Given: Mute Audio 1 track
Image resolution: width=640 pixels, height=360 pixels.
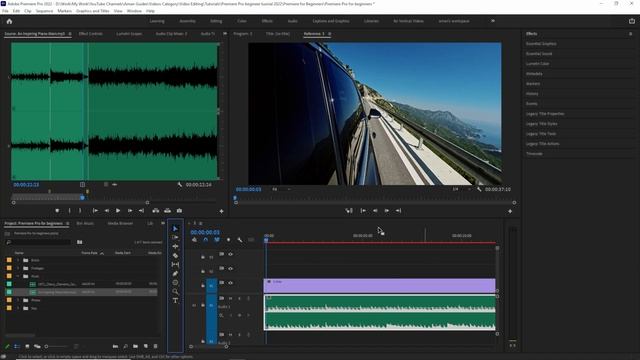Looking at the screenshot, I should [231, 299].
